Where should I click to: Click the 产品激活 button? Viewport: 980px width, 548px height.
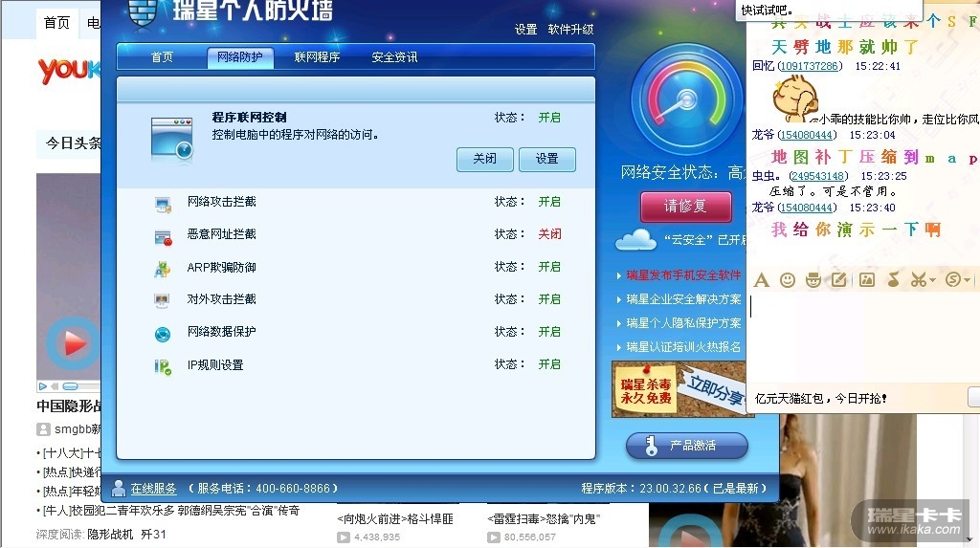(687, 446)
